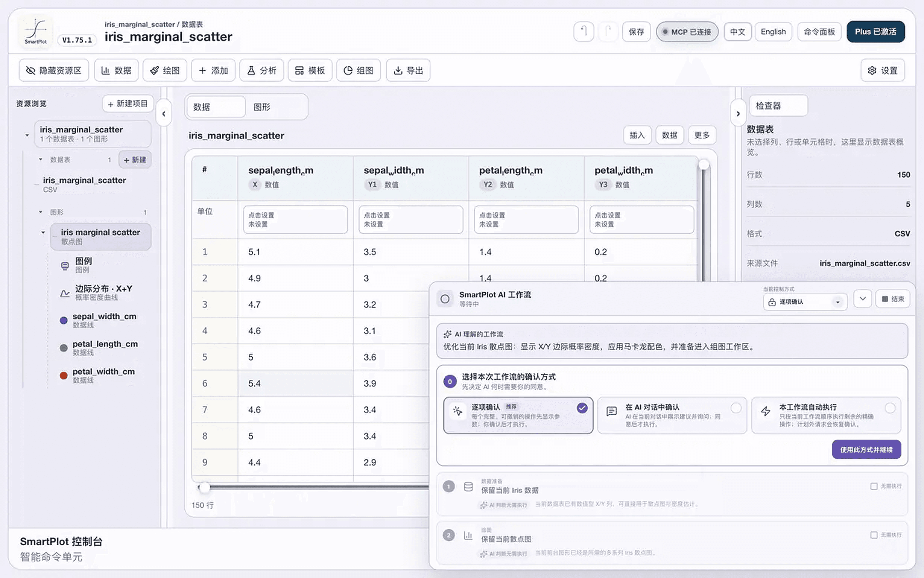
Task: Toggle 无需执行 checkbox for 保留当前 Iris 数据
Action: coord(874,486)
